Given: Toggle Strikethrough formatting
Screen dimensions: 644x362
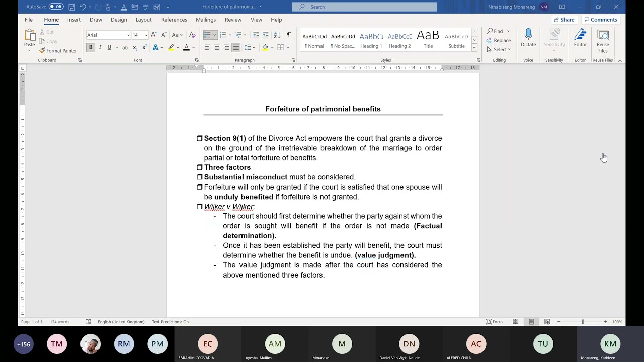Looking at the screenshot, I should 125,47.
